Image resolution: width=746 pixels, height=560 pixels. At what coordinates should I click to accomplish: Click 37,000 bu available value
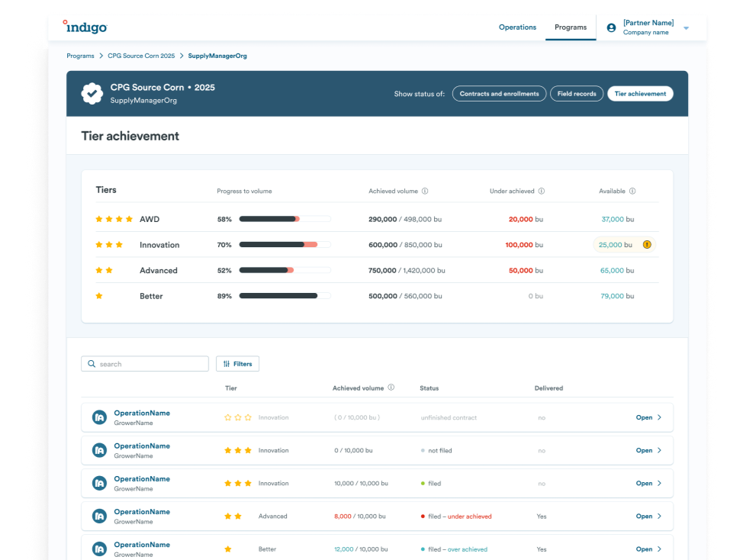[618, 219]
